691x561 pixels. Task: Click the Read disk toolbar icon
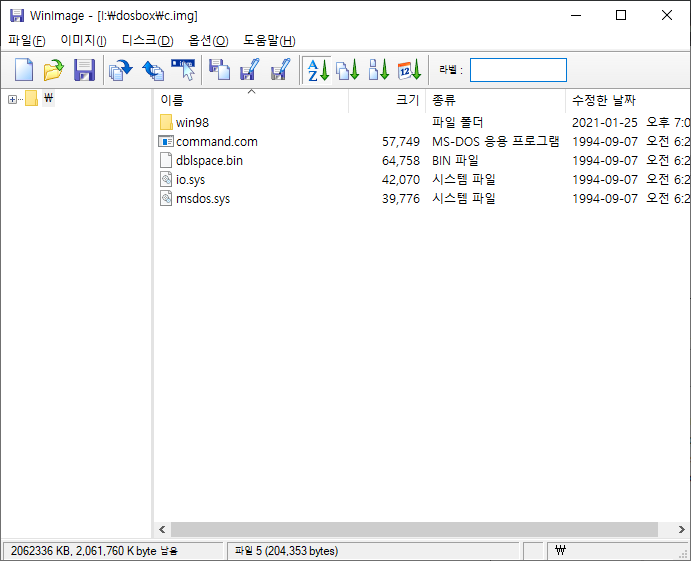point(121,70)
